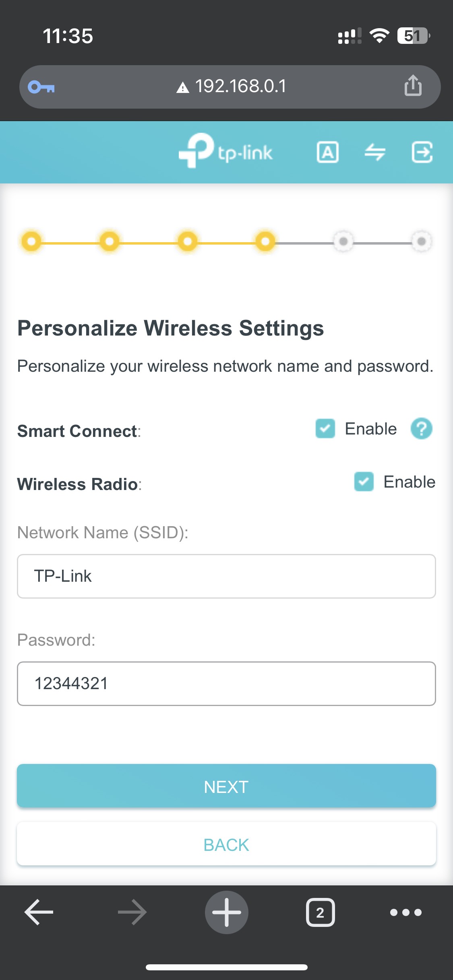Focus the Network Name (SSID) field

(226, 576)
